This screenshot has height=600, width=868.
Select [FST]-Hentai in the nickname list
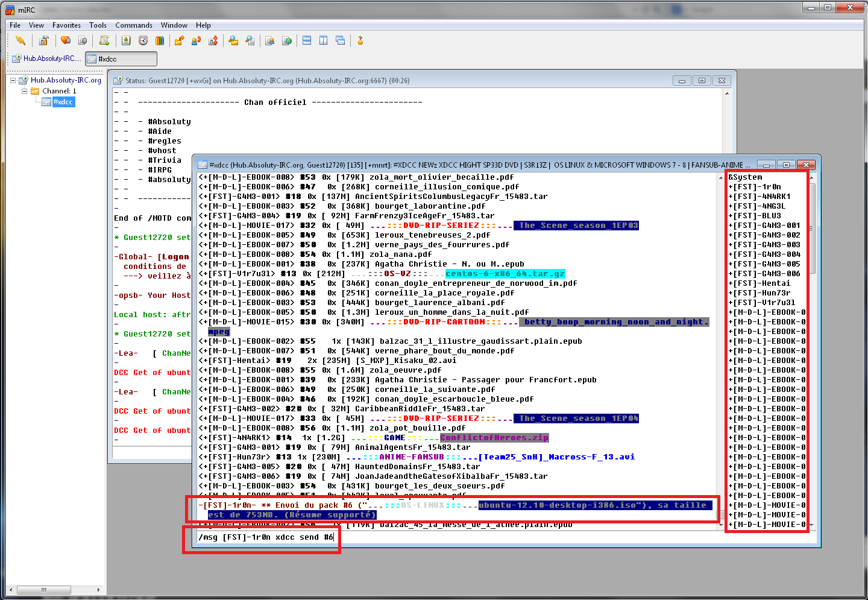click(761, 283)
